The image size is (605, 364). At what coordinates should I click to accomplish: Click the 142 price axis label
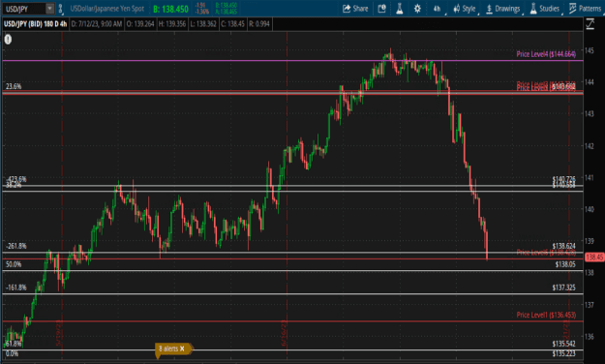[x=589, y=146]
